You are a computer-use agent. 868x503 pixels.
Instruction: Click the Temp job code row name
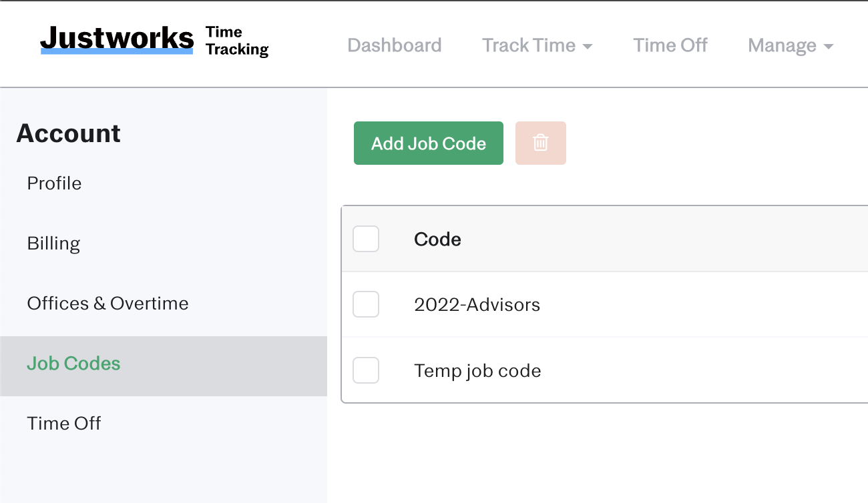(477, 371)
